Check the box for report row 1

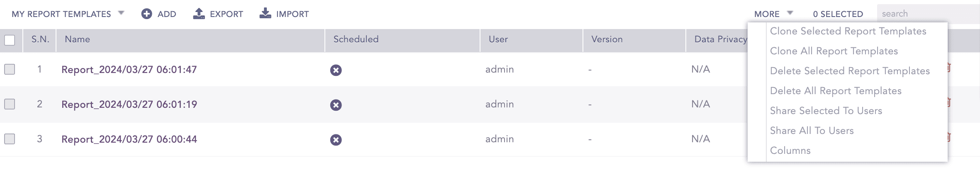click(10, 69)
